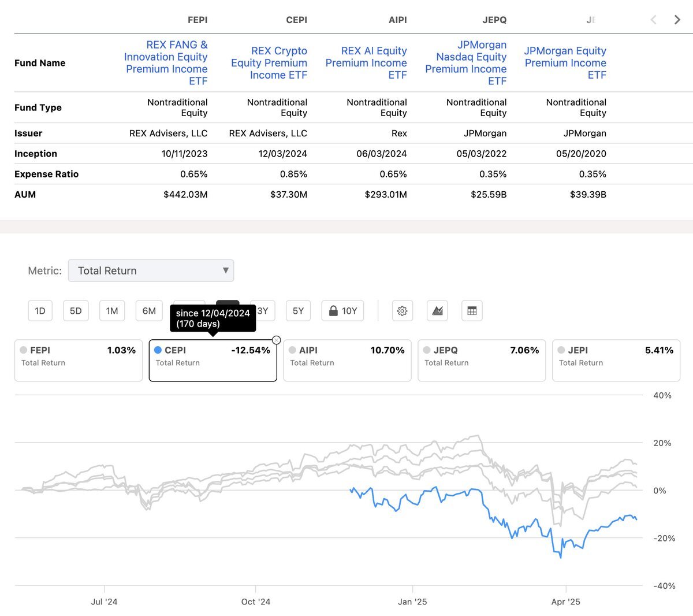Click FEPI's 0.65% expense ratio
The height and width of the screenshot is (616, 693).
tap(194, 174)
